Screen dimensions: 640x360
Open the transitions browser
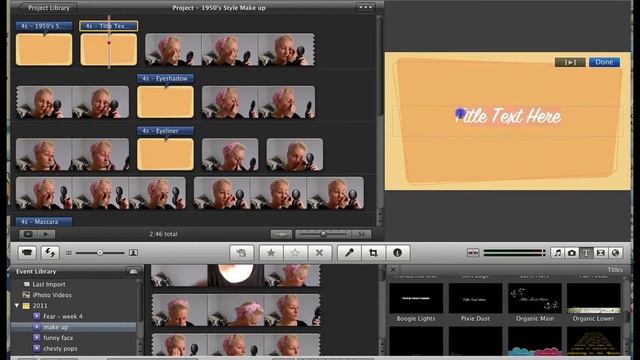point(601,253)
